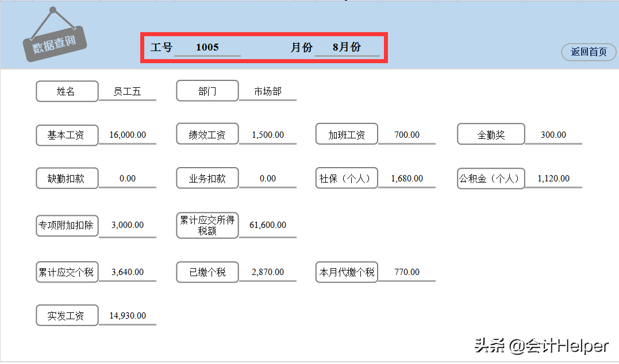This screenshot has height=364, width=619.
Task: Select the 缺勤扣款 value 0.00
Action: pyautogui.click(x=128, y=179)
